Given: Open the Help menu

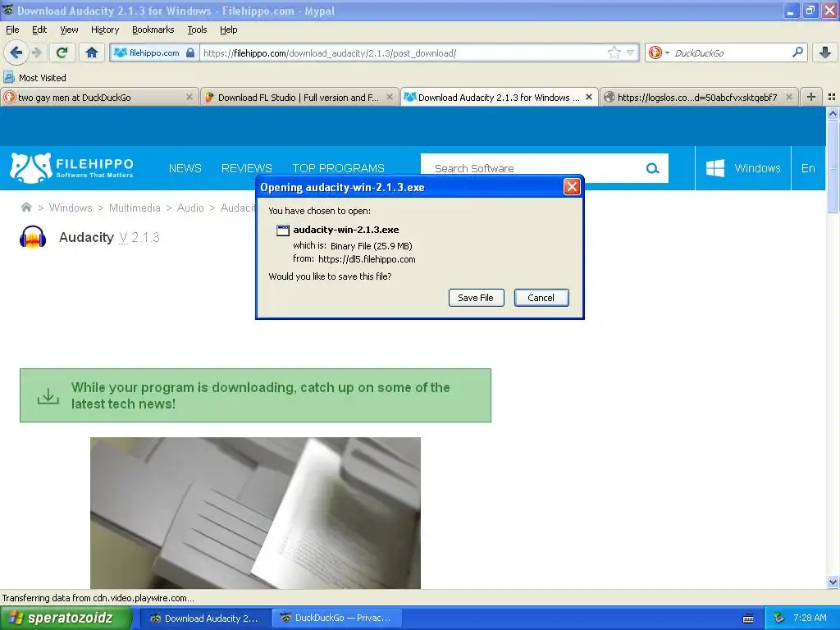Looking at the screenshot, I should (228, 30).
